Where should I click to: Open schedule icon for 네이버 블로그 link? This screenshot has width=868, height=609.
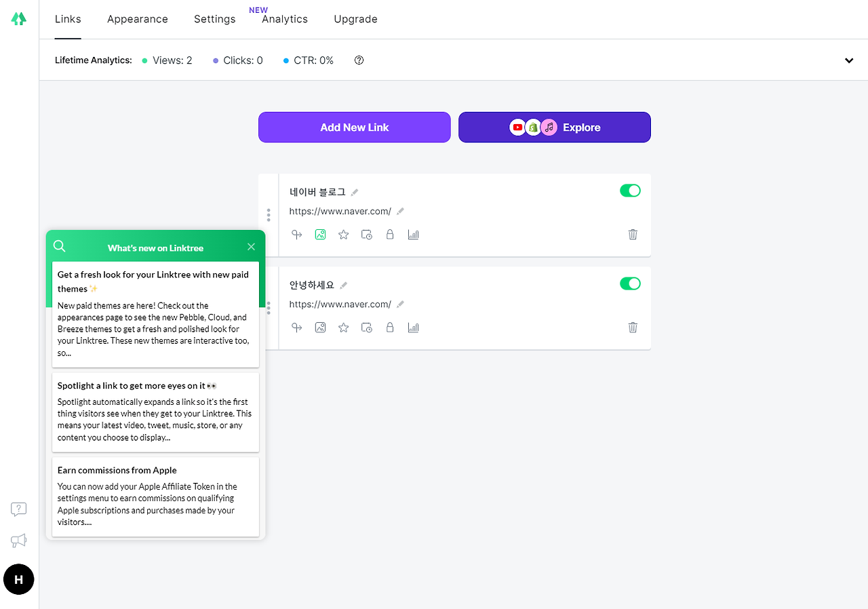(367, 235)
